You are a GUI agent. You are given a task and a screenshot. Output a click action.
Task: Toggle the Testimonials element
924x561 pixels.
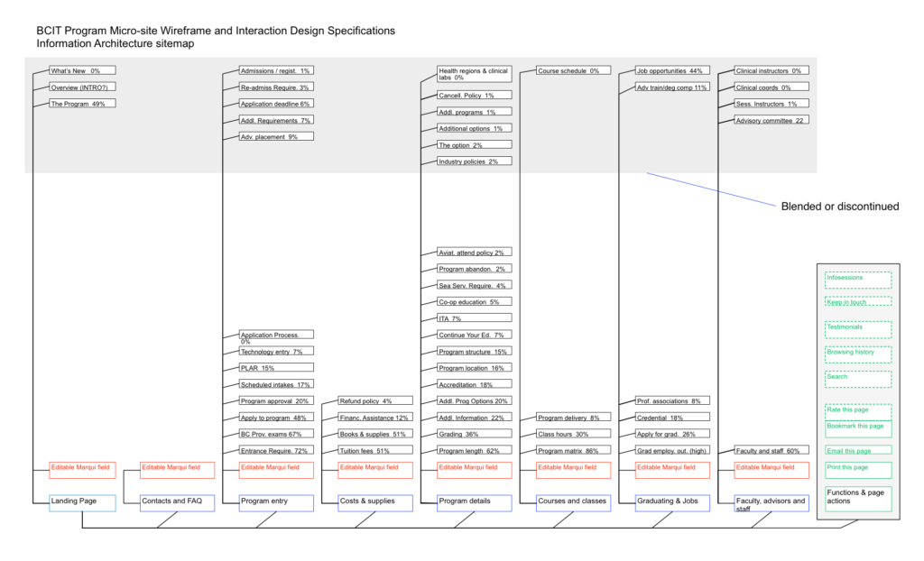tap(856, 327)
